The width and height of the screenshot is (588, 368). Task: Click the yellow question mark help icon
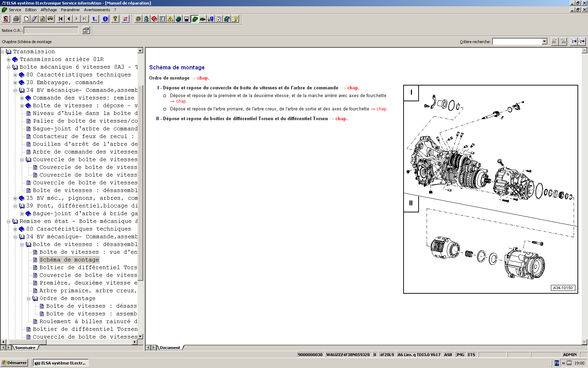[x=115, y=19]
